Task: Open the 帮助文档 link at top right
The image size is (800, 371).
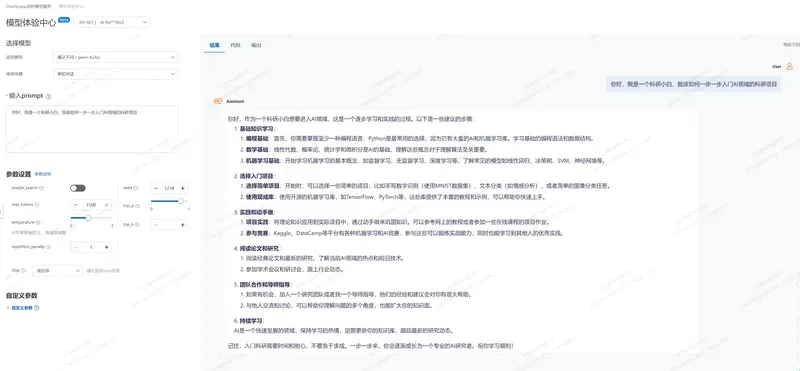Action: coord(791,44)
